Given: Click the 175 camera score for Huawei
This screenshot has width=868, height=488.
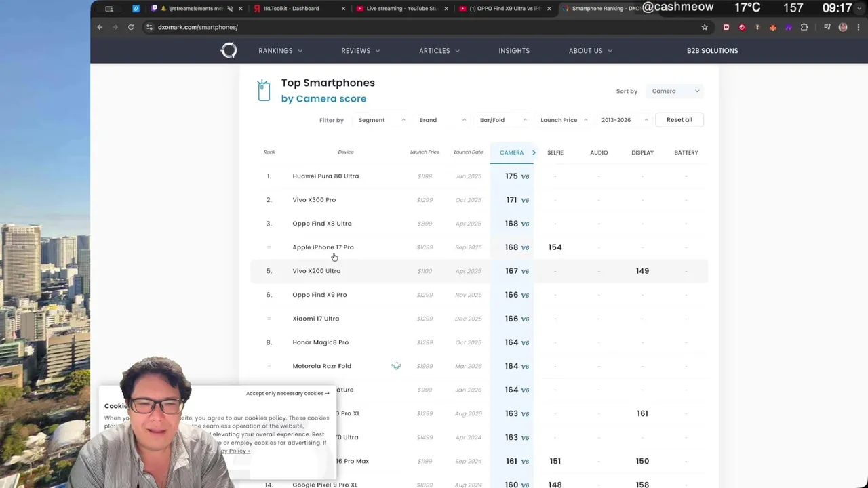Looking at the screenshot, I should coord(511,176).
